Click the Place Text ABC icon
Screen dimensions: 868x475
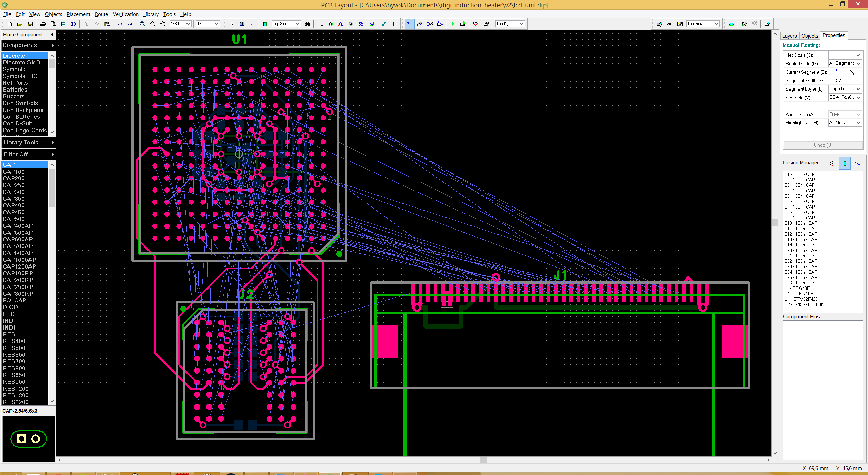coord(670,24)
